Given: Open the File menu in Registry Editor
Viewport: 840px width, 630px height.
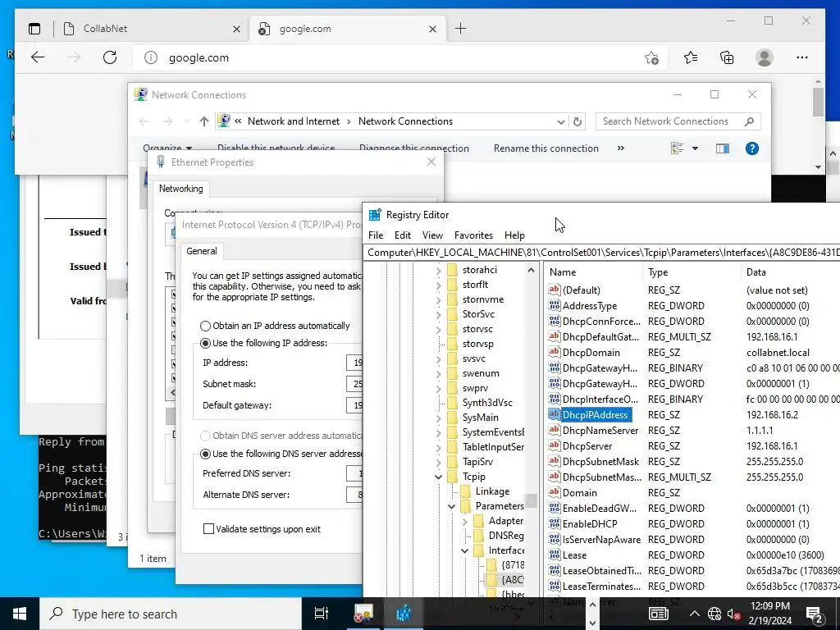Looking at the screenshot, I should pos(376,235).
